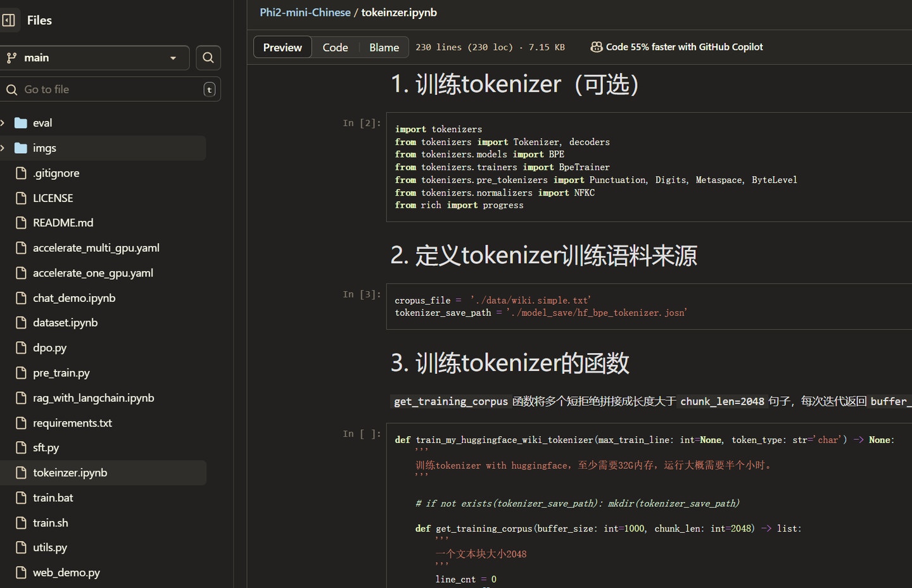Click Code 55% faster with GitHub Copilot

click(x=684, y=47)
